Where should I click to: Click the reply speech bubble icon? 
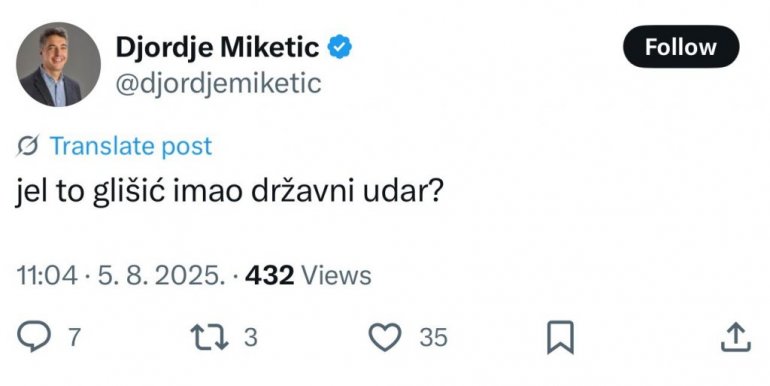[x=33, y=336]
